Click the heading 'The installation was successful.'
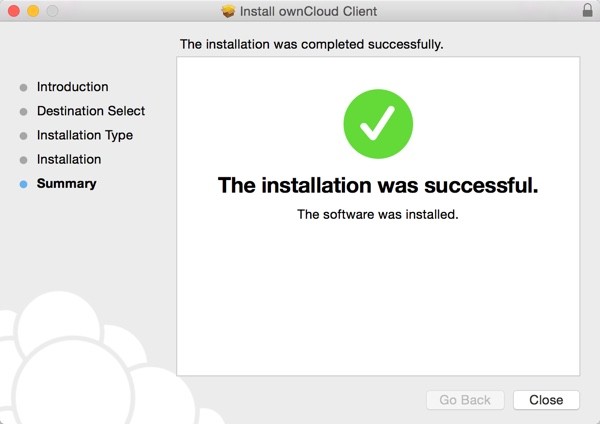This screenshot has width=600, height=424. pyautogui.click(x=378, y=185)
